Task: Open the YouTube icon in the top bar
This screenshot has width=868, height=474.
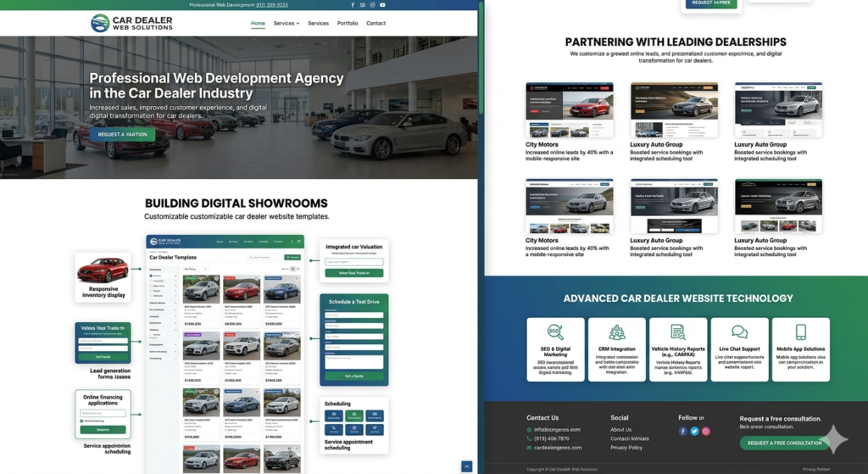Action: coord(382,5)
